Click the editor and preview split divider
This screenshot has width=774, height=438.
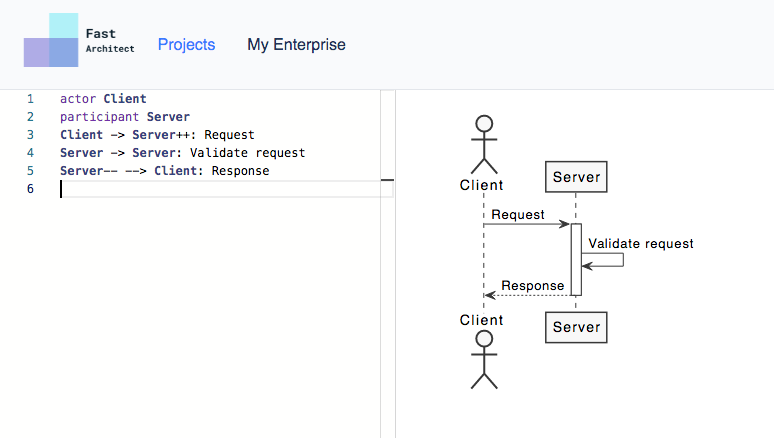click(388, 264)
